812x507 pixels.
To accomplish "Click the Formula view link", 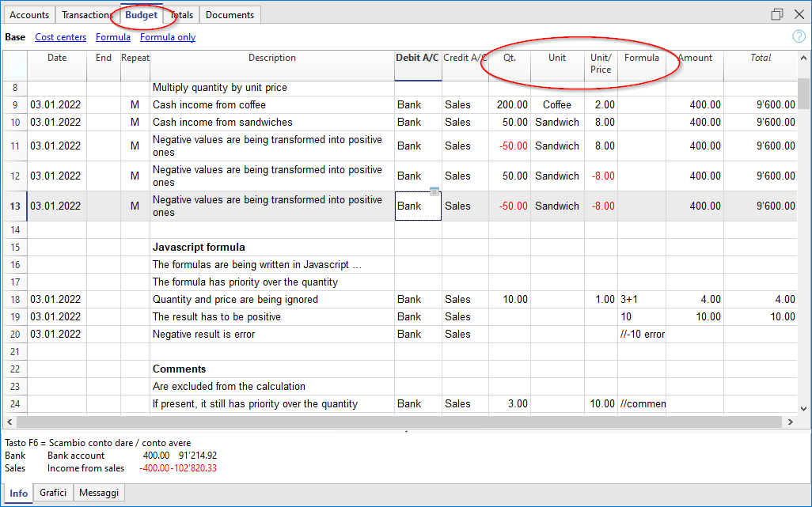I will [x=112, y=36].
